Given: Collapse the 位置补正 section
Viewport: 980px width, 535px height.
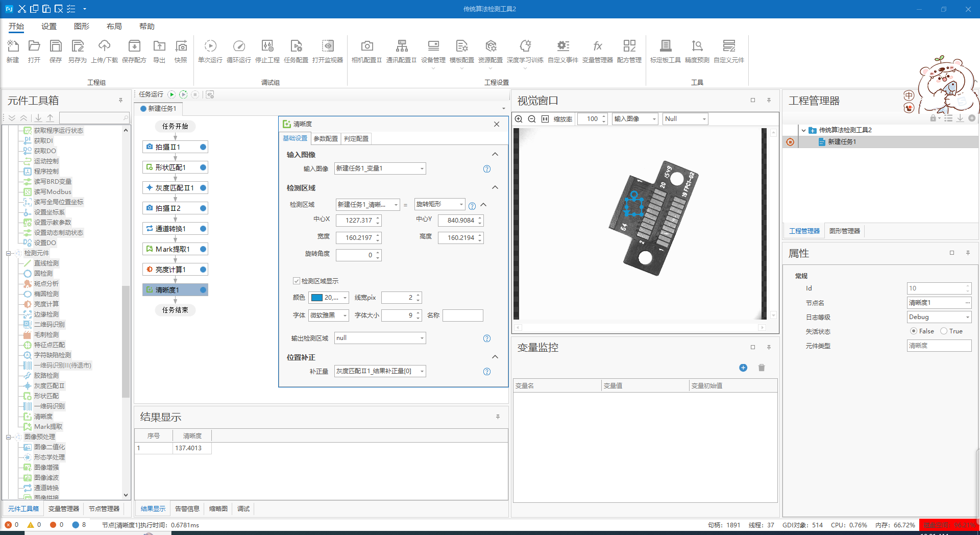Looking at the screenshot, I should (x=495, y=357).
